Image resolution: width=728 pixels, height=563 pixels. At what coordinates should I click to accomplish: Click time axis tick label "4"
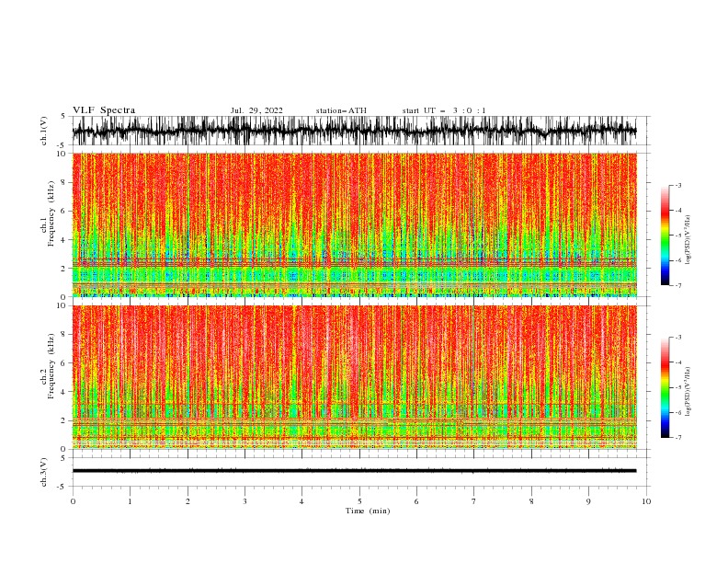[302, 501]
